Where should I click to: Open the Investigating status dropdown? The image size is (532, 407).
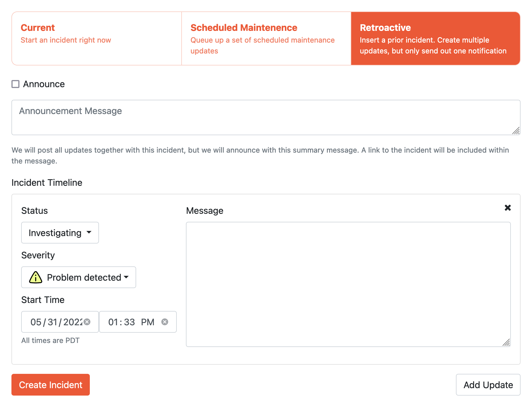[x=60, y=233]
